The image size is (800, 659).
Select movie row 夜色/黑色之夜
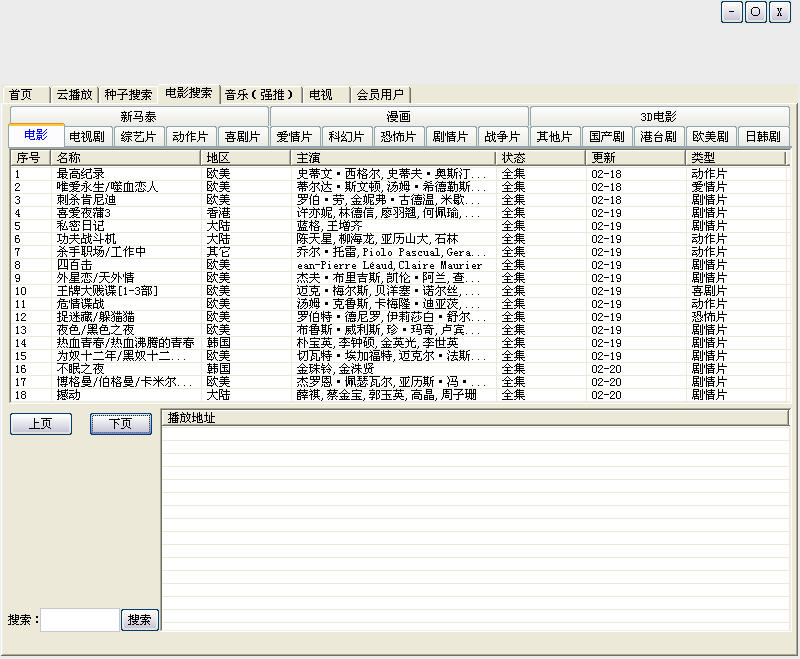tap(399, 330)
